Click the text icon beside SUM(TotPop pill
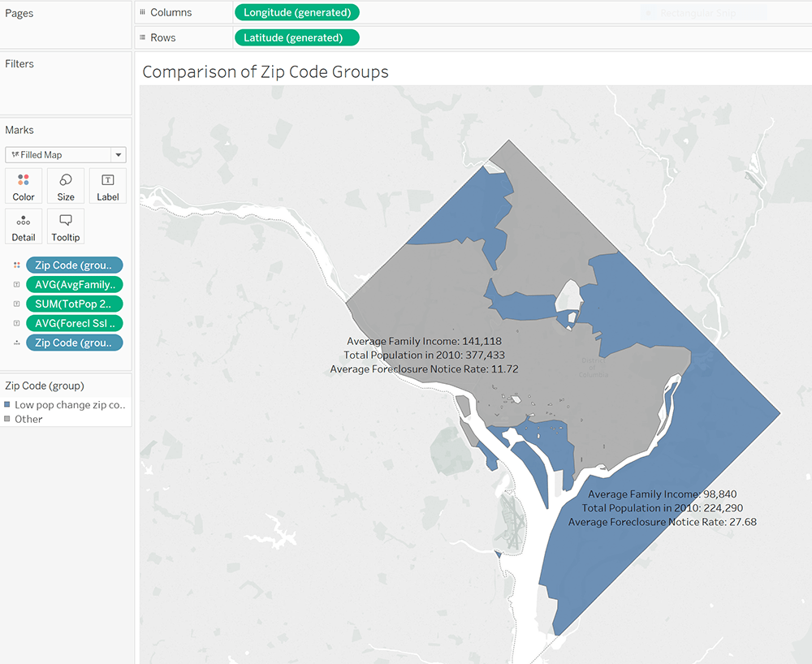Screen dimensions: 812x664 coord(16,304)
